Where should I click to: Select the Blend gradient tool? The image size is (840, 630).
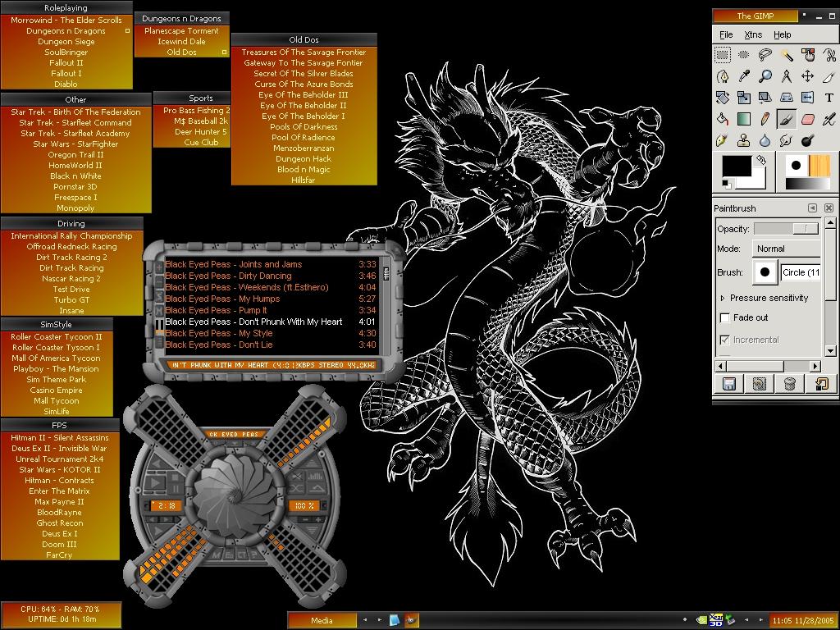click(743, 119)
